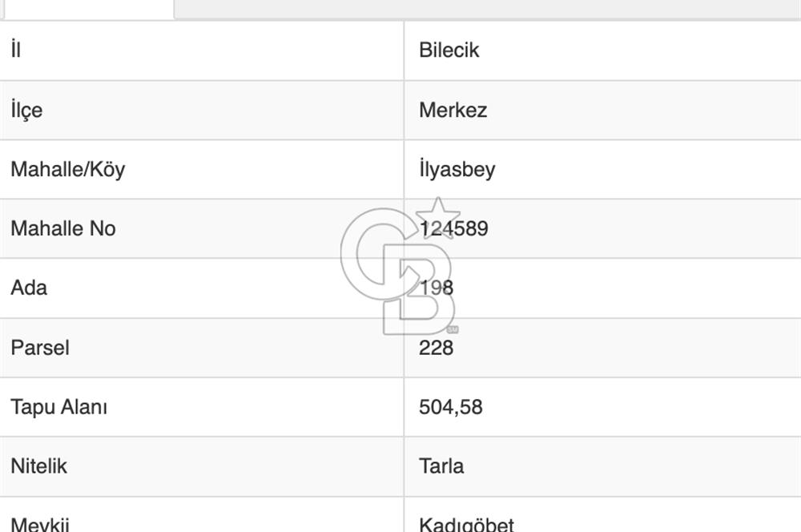The height and width of the screenshot is (532, 801).
Task: Select the Merkez district value
Action: click(453, 110)
